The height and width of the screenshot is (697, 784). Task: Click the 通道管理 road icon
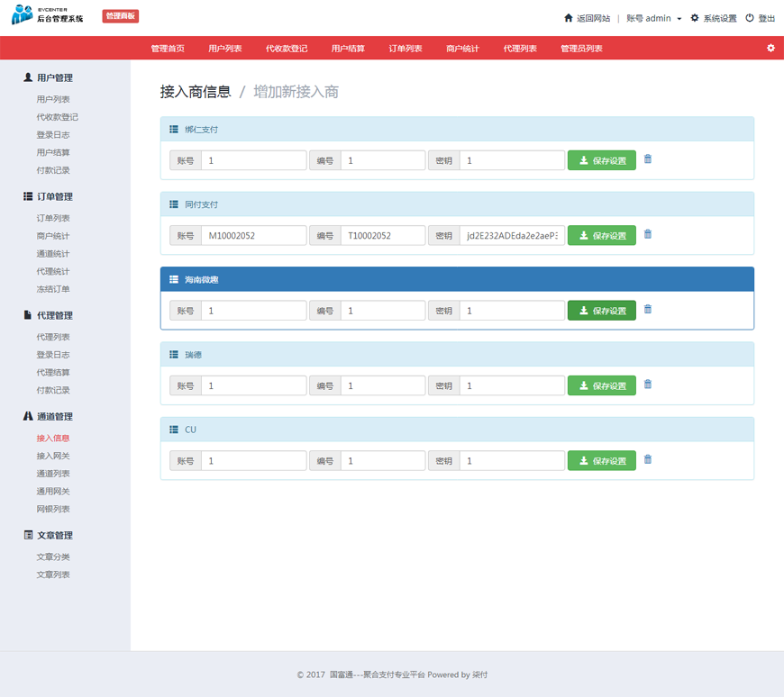[28, 416]
